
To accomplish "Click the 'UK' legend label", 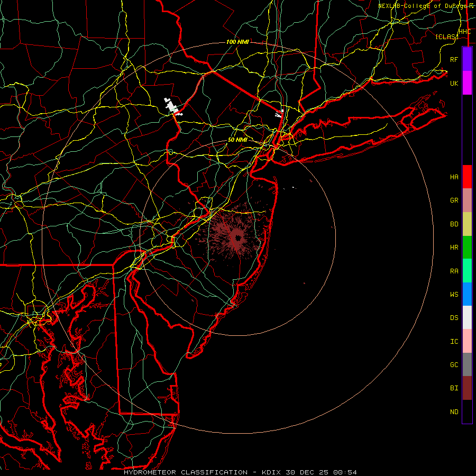I will [454, 83].
